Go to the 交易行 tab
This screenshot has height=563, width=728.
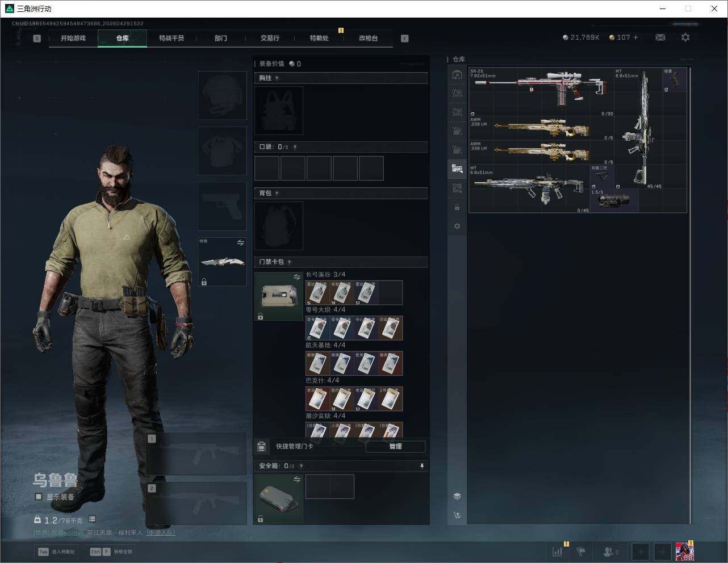[x=270, y=38]
